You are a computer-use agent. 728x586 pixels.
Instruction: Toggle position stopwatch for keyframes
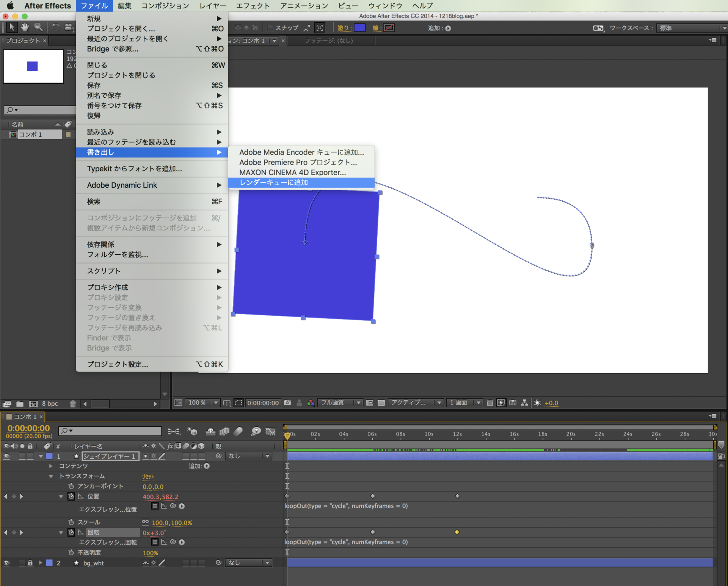tap(71, 496)
